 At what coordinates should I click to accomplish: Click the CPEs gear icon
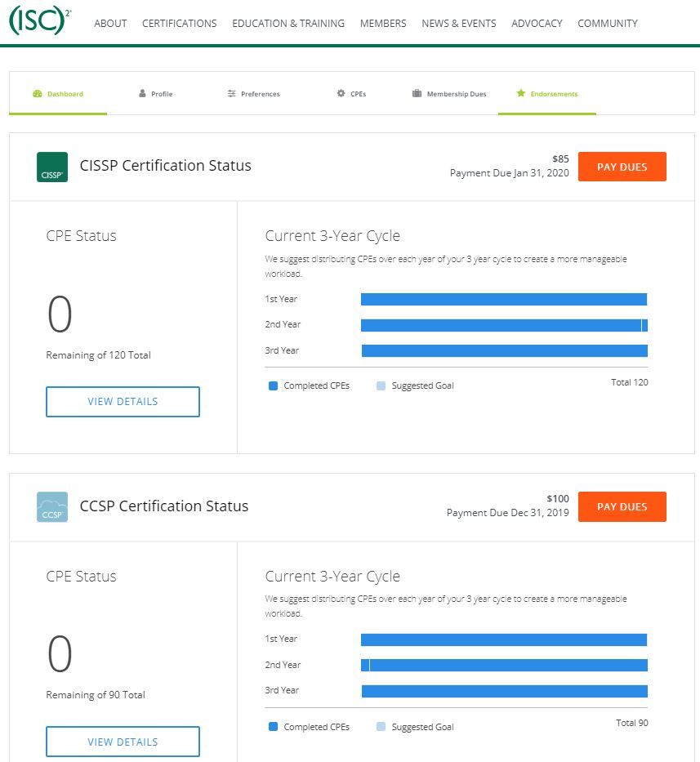click(x=341, y=94)
